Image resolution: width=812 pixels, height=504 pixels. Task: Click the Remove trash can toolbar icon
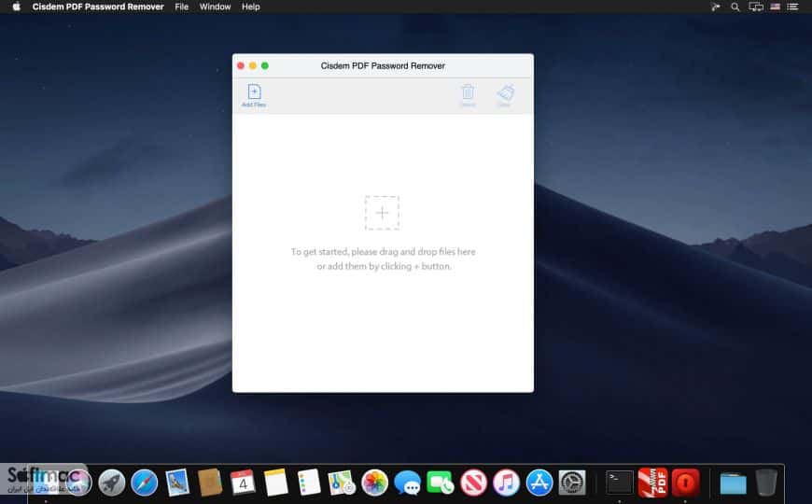tap(469, 95)
